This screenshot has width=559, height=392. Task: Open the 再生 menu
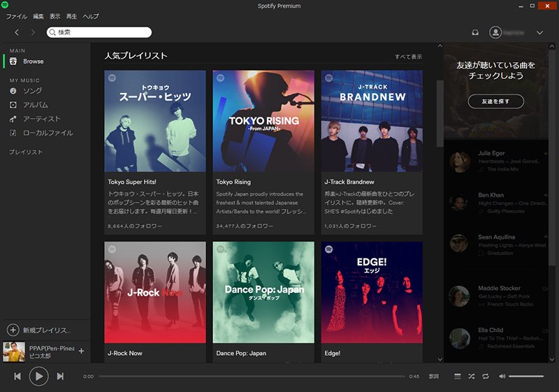coord(71,16)
